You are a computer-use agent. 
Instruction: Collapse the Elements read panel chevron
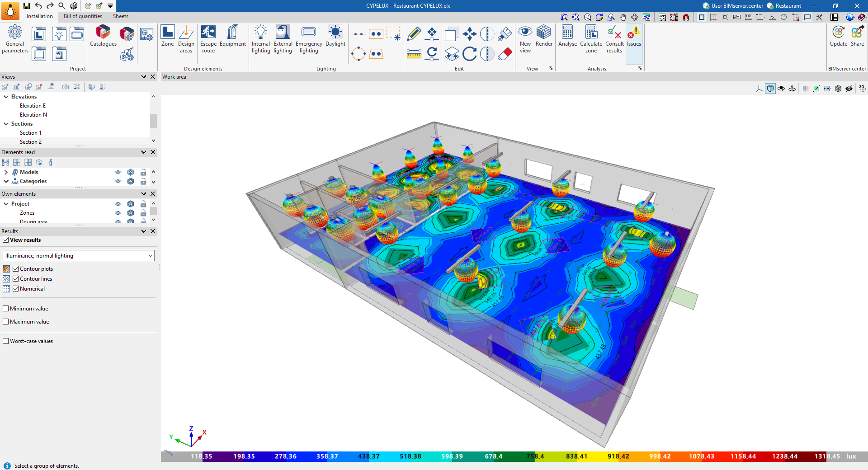click(x=144, y=152)
